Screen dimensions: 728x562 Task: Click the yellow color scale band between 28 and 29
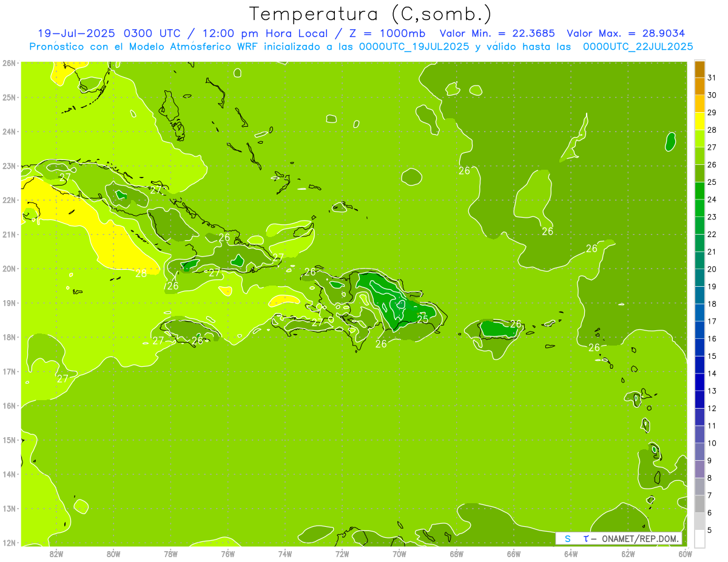(x=699, y=121)
